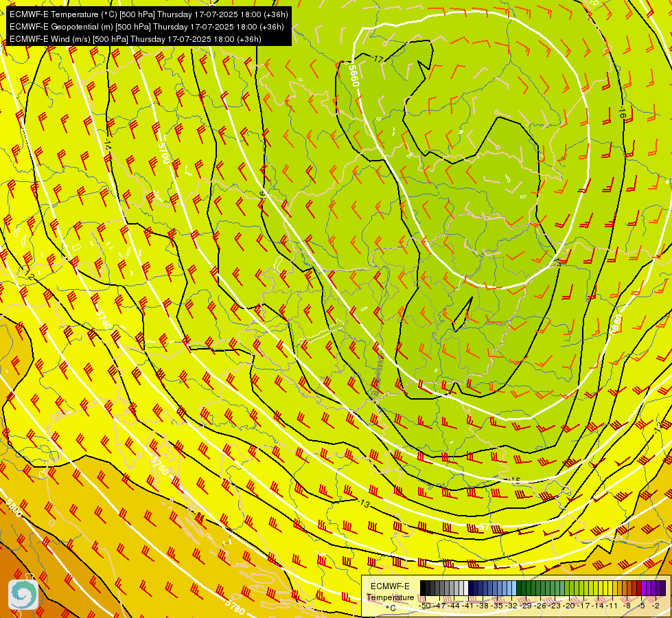
Task: Click the -38 legend value
Action: pos(483,606)
